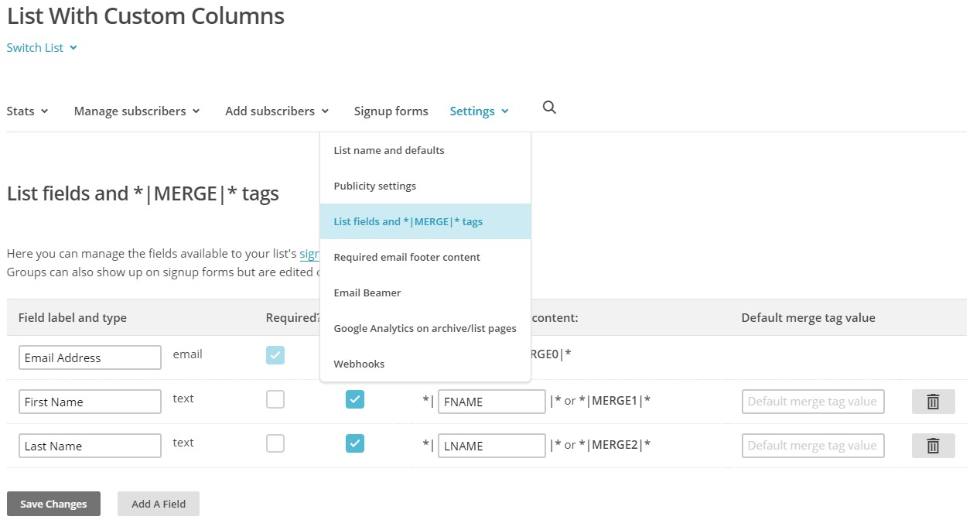Screen dimensions: 980x520
Task: Select Publicity settings menu item
Action: tap(425, 186)
